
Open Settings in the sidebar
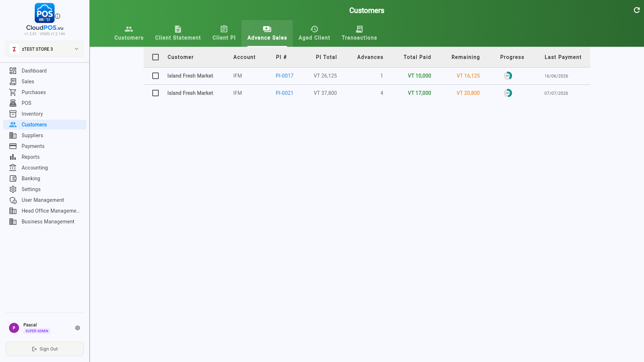(45, 189)
